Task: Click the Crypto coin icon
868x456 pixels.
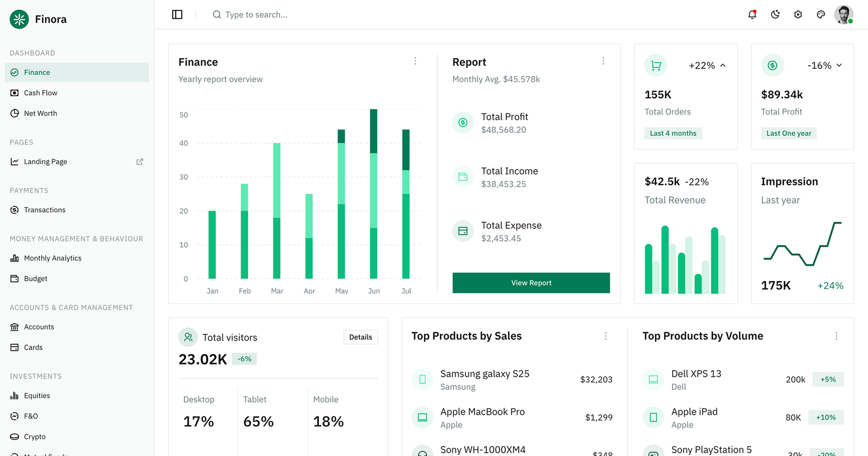Action: coord(15,436)
